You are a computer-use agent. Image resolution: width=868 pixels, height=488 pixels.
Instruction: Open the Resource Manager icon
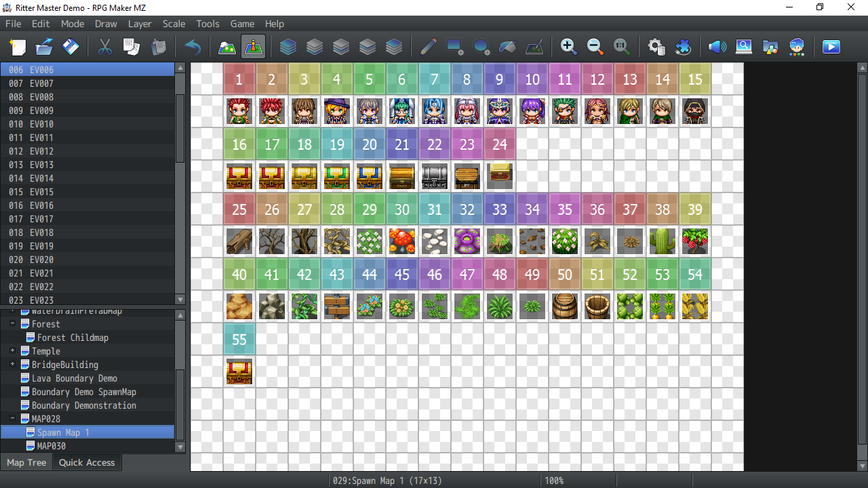[770, 47]
